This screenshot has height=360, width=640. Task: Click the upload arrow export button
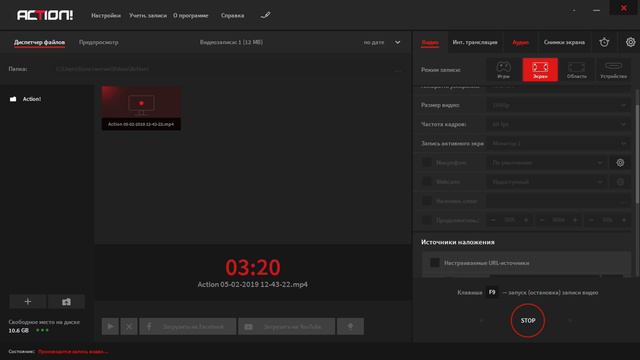coord(350,327)
